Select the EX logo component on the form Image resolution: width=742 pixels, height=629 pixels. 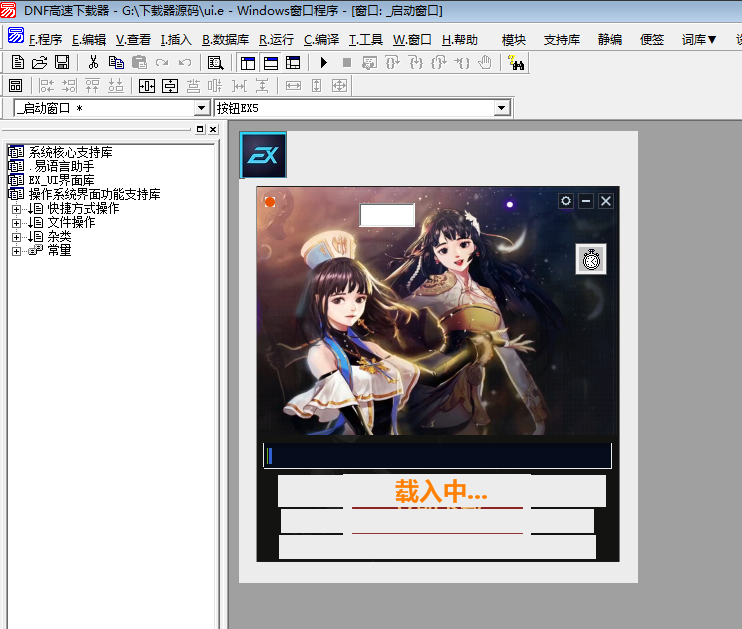pos(263,155)
